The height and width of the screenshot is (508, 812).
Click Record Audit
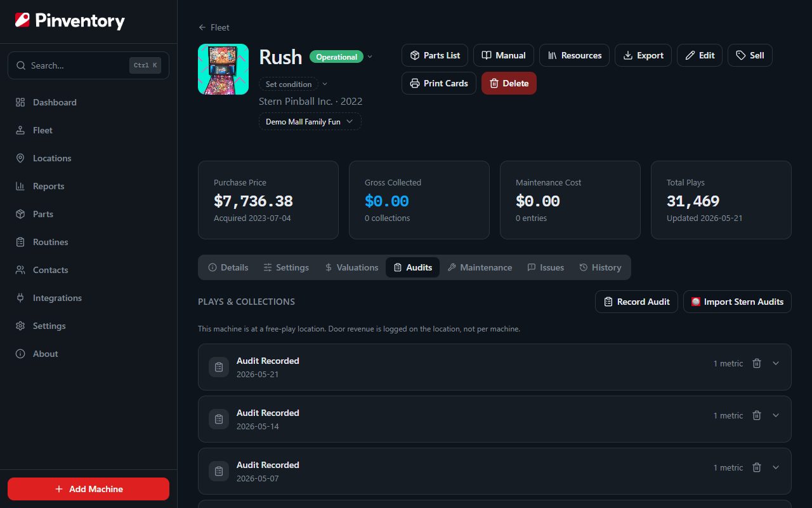[x=636, y=302]
